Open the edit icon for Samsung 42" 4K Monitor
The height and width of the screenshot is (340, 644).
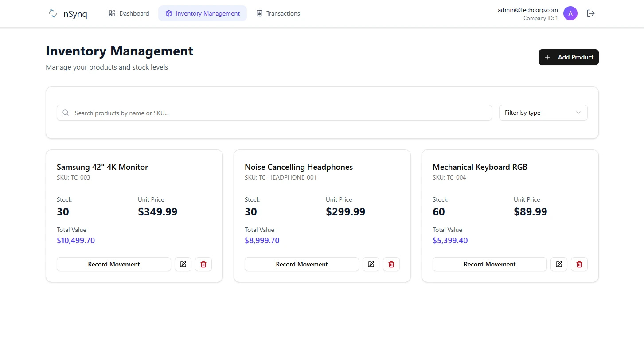tap(183, 264)
